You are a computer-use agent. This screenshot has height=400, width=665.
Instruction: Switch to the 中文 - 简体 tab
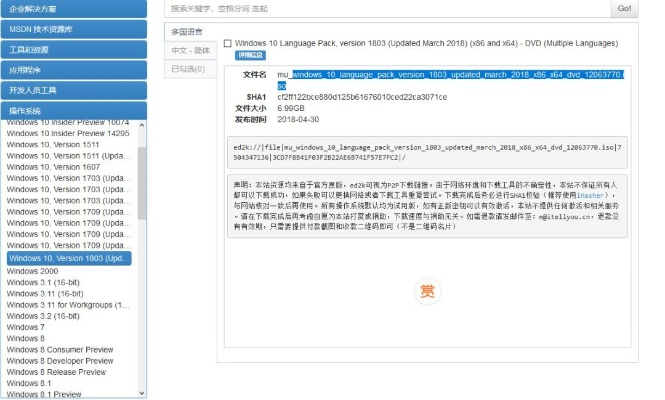coord(190,50)
